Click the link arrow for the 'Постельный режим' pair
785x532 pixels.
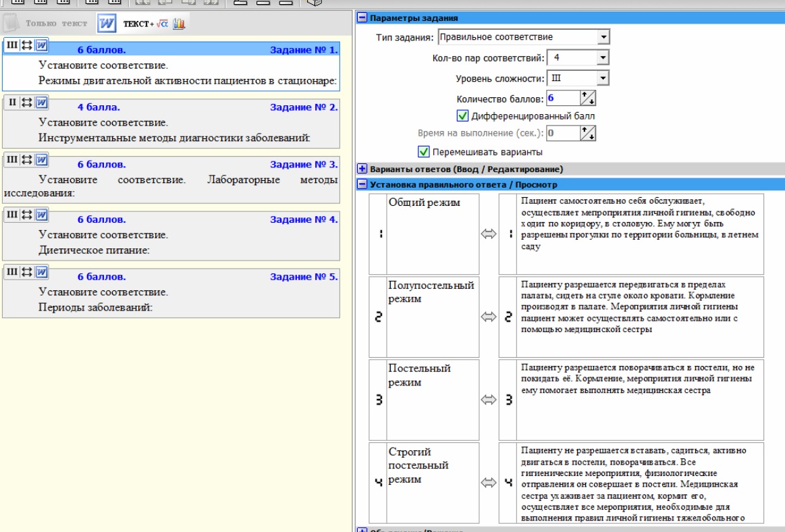[x=489, y=399]
